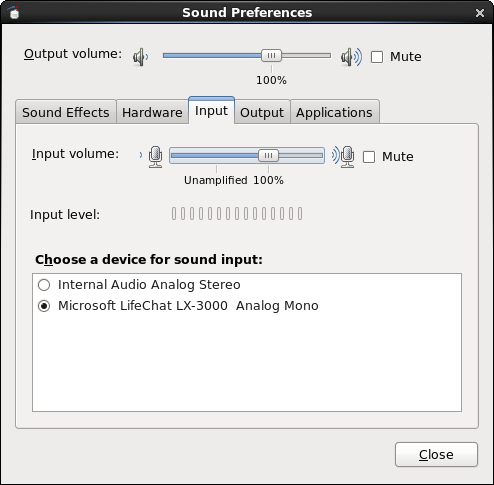Open the Hardware tab
The width and height of the screenshot is (494, 485).
tap(152, 112)
